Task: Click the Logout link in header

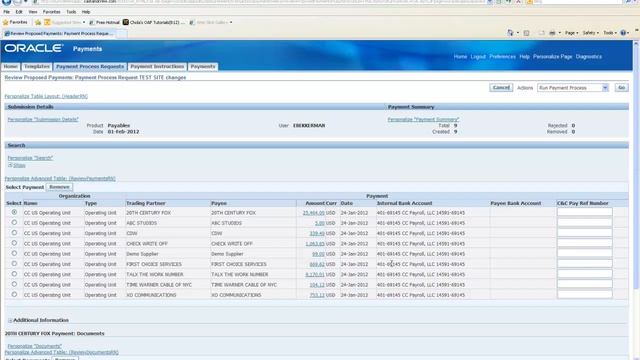Action: (478, 57)
